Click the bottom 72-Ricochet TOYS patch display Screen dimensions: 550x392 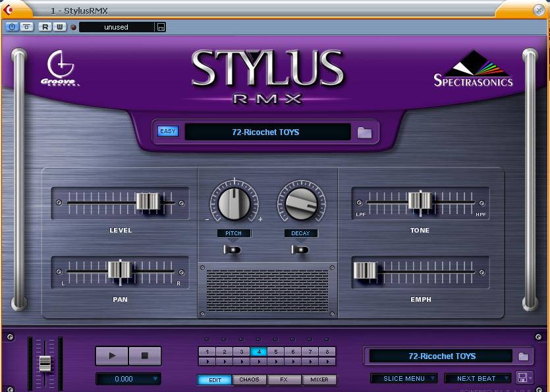pos(441,356)
